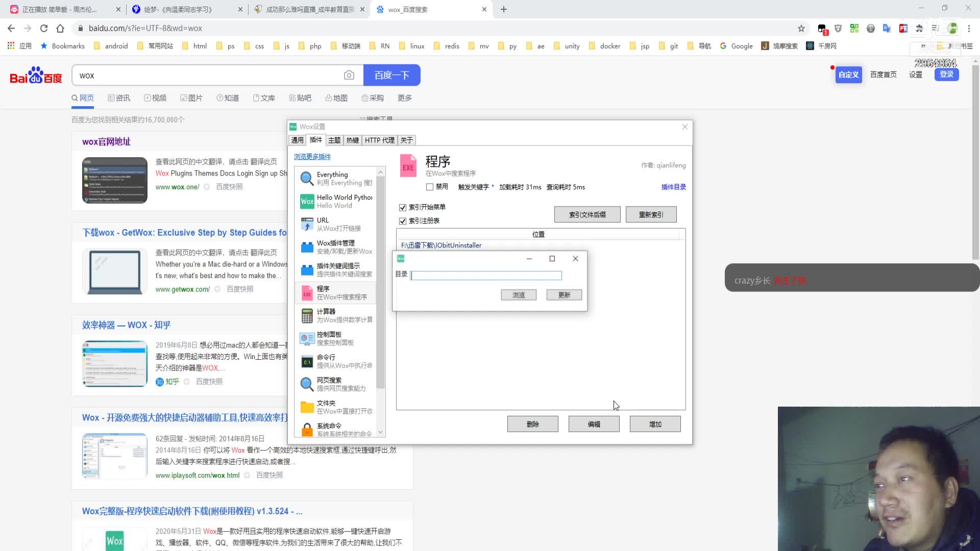Switch to the 热键 tab in Wox settings

353,140
